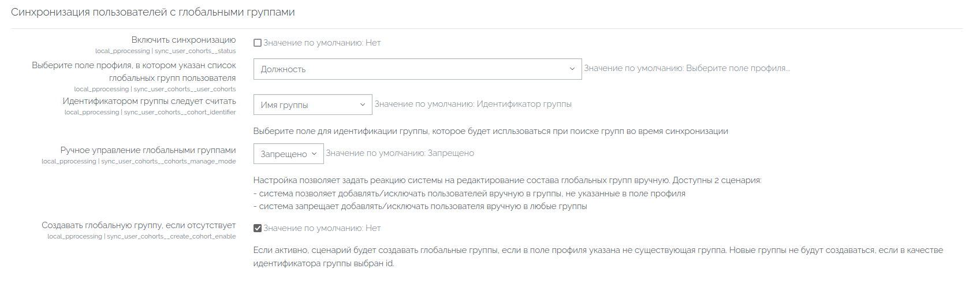Click the 'sync_user_cohorts__status' setting identifier text
This screenshot has height=283, width=980.
click(195, 51)
